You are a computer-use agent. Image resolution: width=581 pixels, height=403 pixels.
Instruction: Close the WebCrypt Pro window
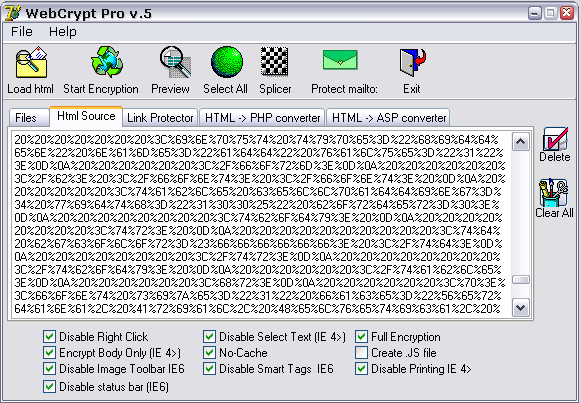coord(567,13)
